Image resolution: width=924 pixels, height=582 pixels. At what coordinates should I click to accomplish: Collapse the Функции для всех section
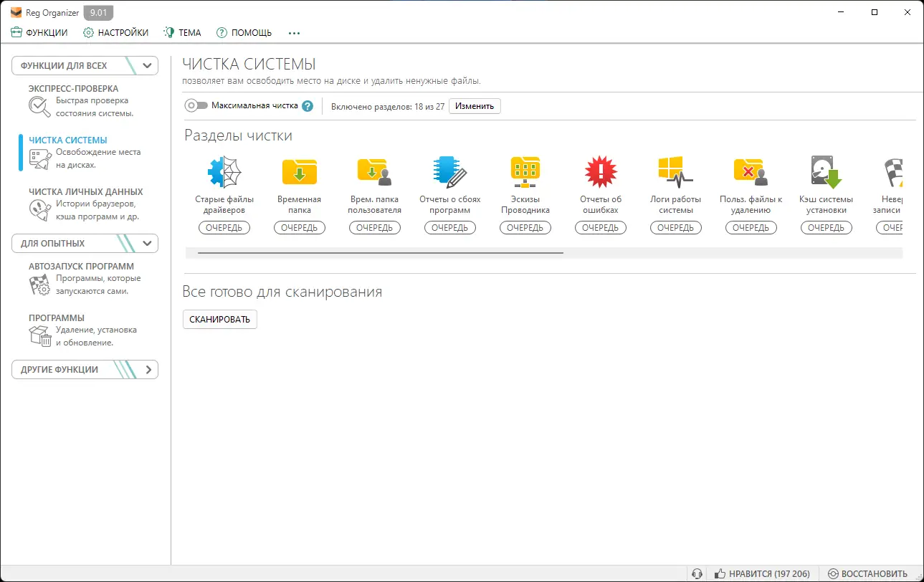click(x=146, y=65)
